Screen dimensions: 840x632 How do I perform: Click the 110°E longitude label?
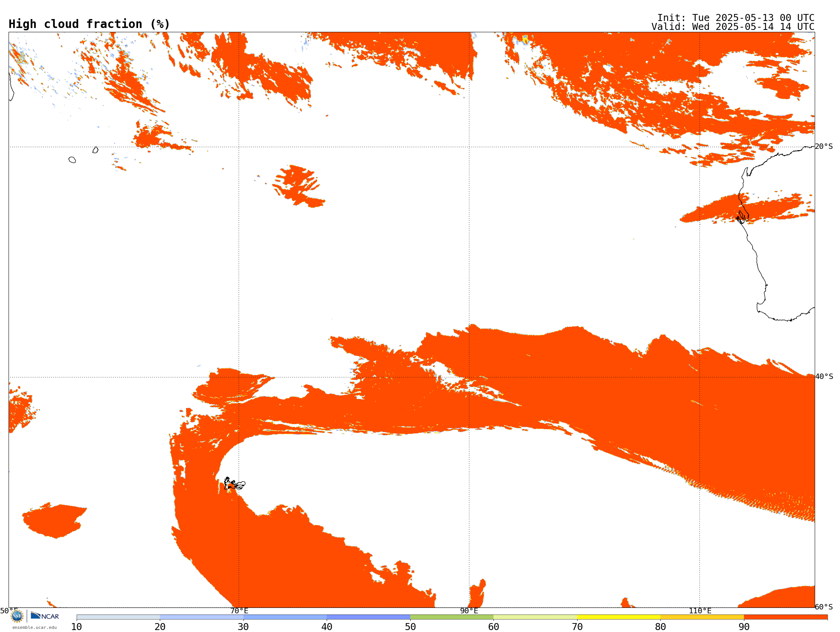(700, 611)
